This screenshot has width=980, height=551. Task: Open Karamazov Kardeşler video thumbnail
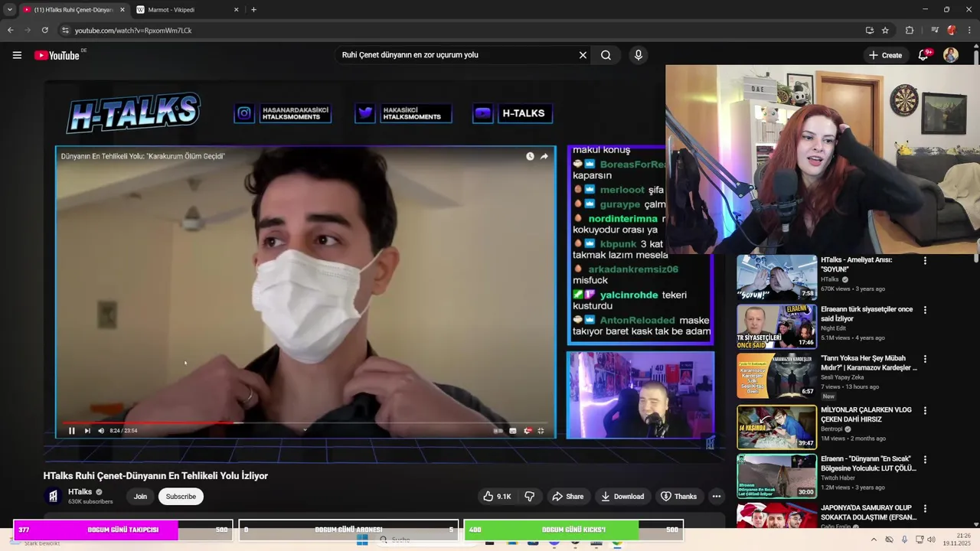(776, 376)
